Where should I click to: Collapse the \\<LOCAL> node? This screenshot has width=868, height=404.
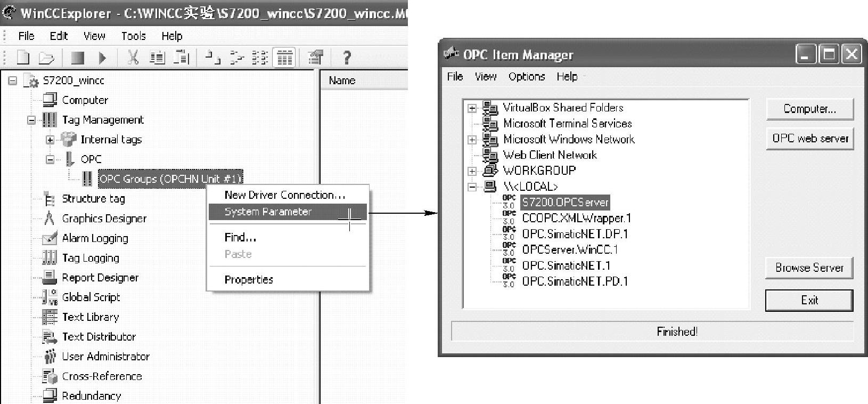point(472,187)
